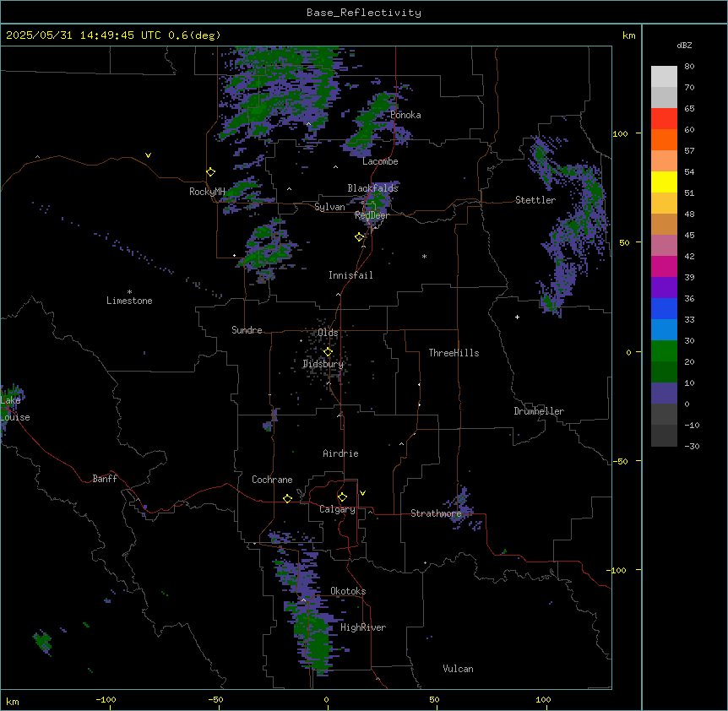
Task: Select the white plus marker north of Drumheller
Action: click(517, 317)
